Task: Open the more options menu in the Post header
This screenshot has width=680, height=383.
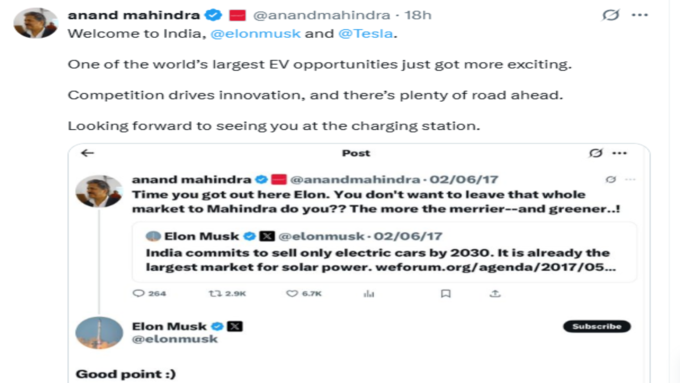Action: pos(620,153)
